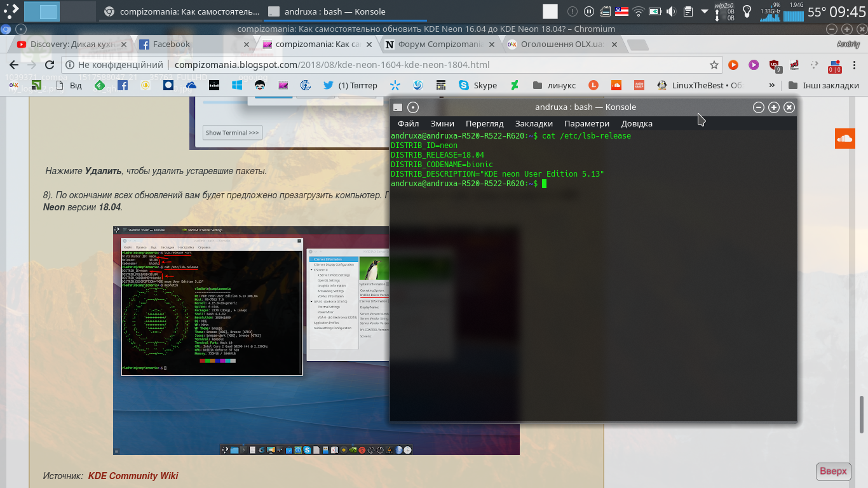Switch to the second virtual desktop in the pager
This screenshot has width=868, height=488.
click(x=79, y=11)
